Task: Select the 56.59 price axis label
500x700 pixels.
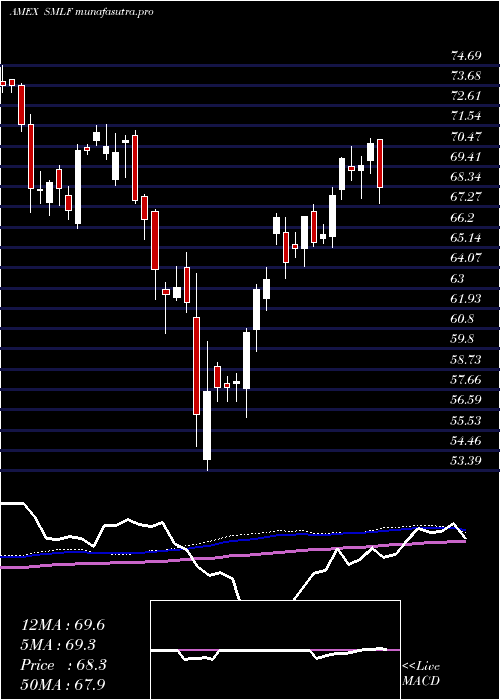Action: pos(467,400)
